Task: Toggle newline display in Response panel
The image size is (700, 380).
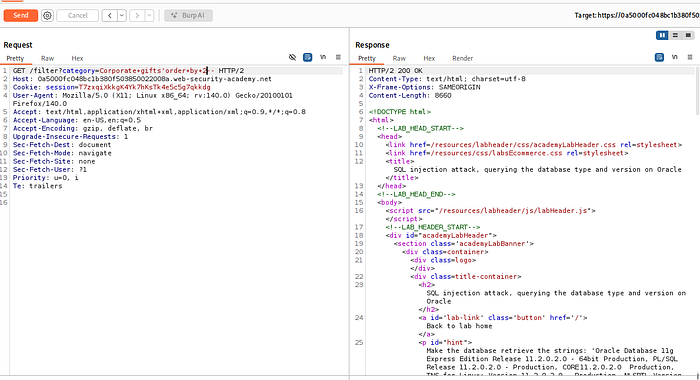Action: pyautogui.click(x=675, y=57)
